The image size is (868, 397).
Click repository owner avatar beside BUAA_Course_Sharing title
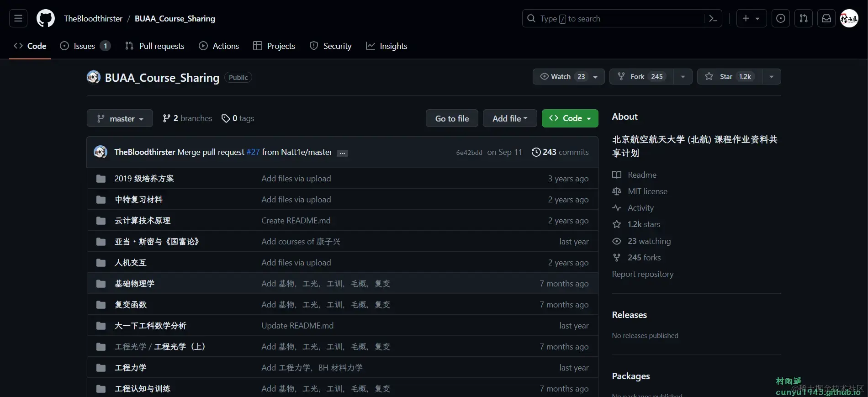click(x=94, y=77)
